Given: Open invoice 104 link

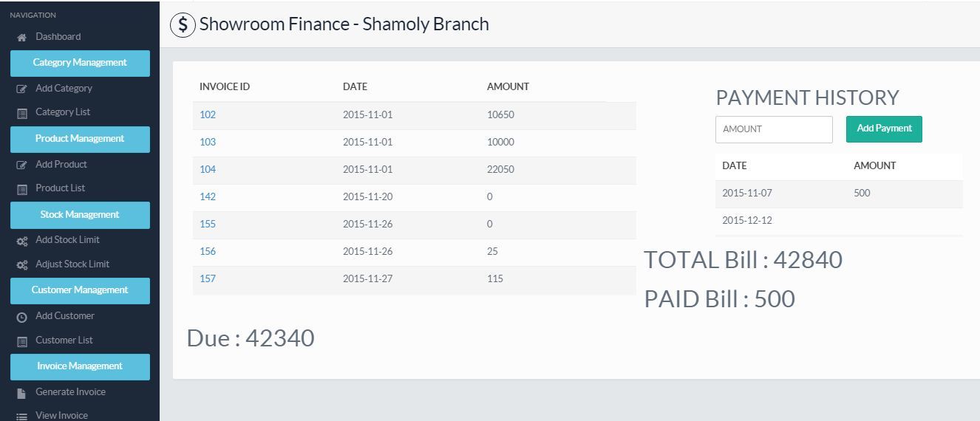Looking at the screenshot, I should tap(208, 169).
